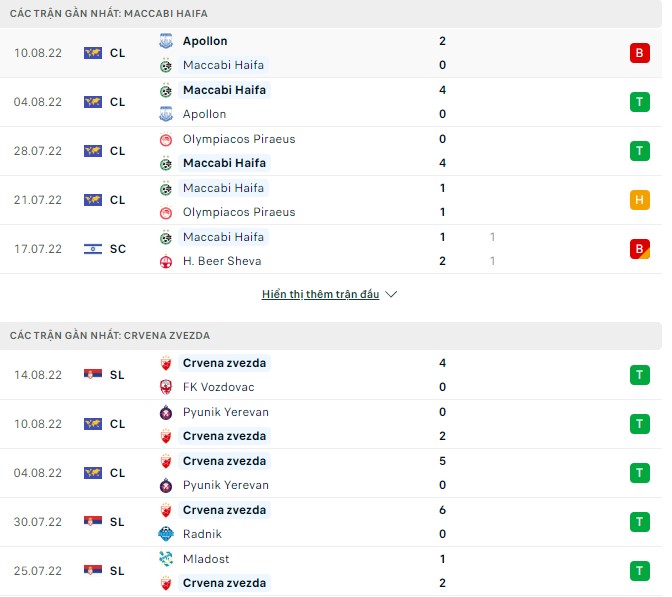Click the Mladost club crest
Viewport: 672px width, 597px height.
coord(166,559)
